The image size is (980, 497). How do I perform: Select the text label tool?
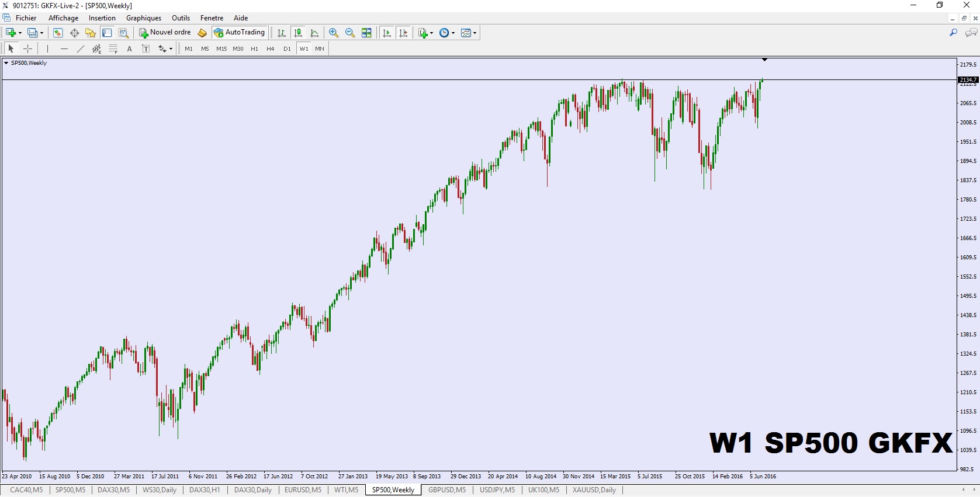pyautogui.click(x=146, y=49)
